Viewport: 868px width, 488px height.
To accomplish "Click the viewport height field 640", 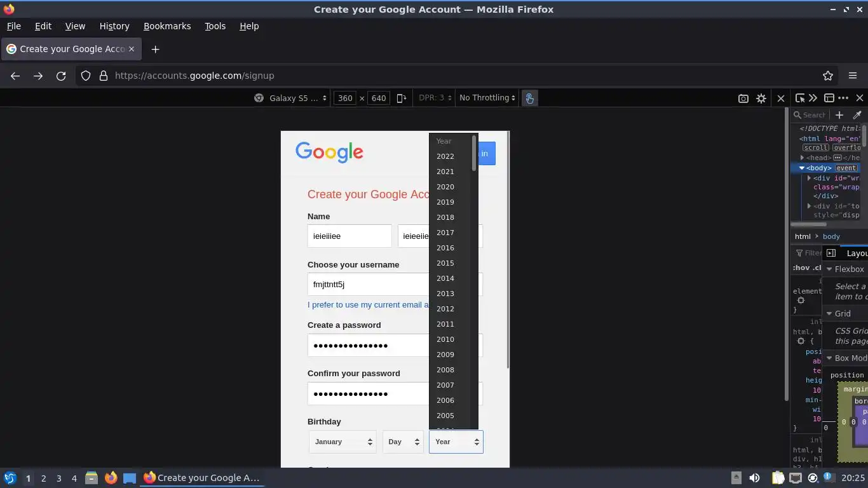I will 379,98.
